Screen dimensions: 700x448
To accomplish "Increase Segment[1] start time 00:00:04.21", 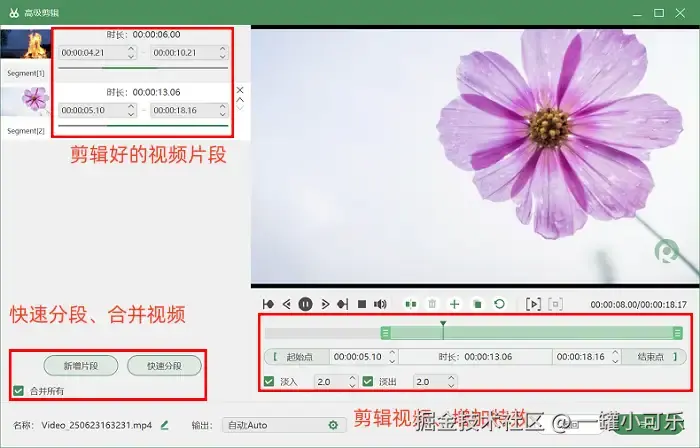I will click(131, 49).
